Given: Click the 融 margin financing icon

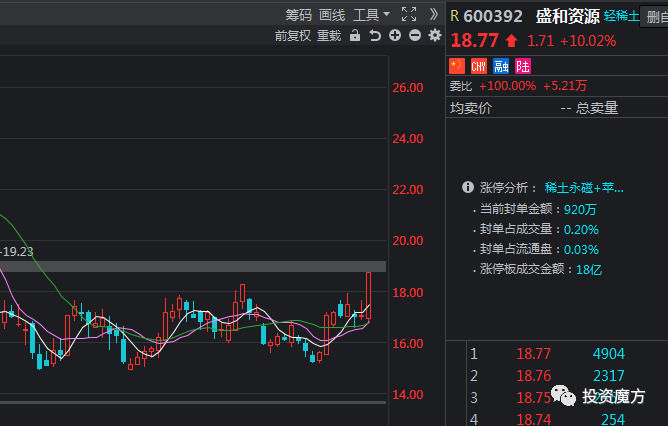Looking at the screenshot, I should 501,66.
